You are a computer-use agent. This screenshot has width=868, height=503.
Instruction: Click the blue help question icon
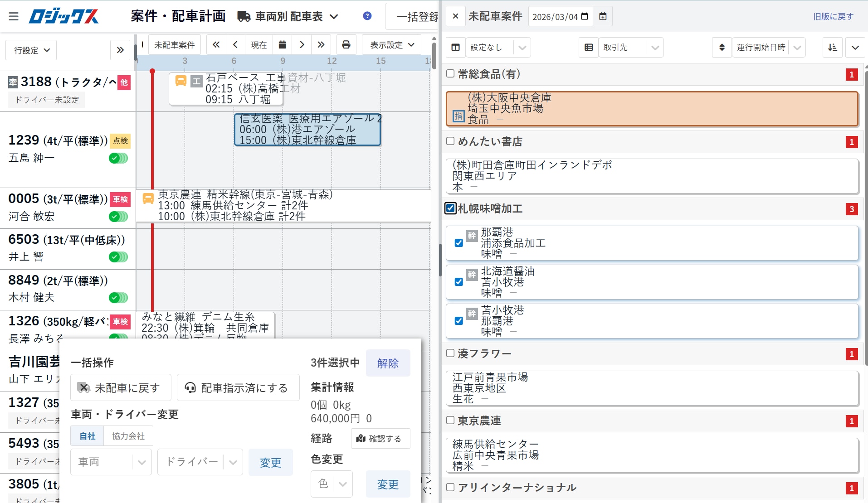(367, 16)
